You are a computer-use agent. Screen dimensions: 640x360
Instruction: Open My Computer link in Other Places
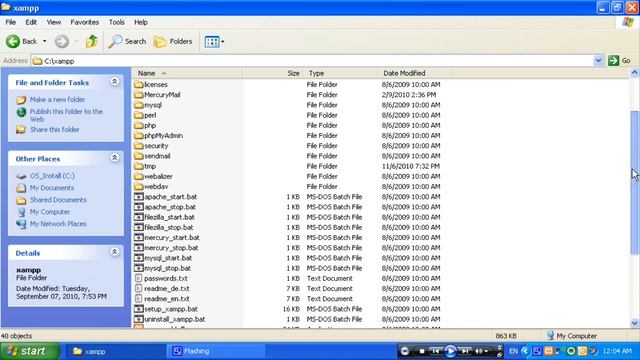49,212
